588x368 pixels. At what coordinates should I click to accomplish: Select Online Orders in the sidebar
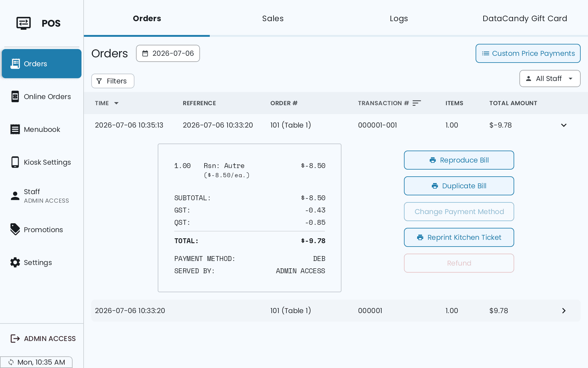(42, 97)
